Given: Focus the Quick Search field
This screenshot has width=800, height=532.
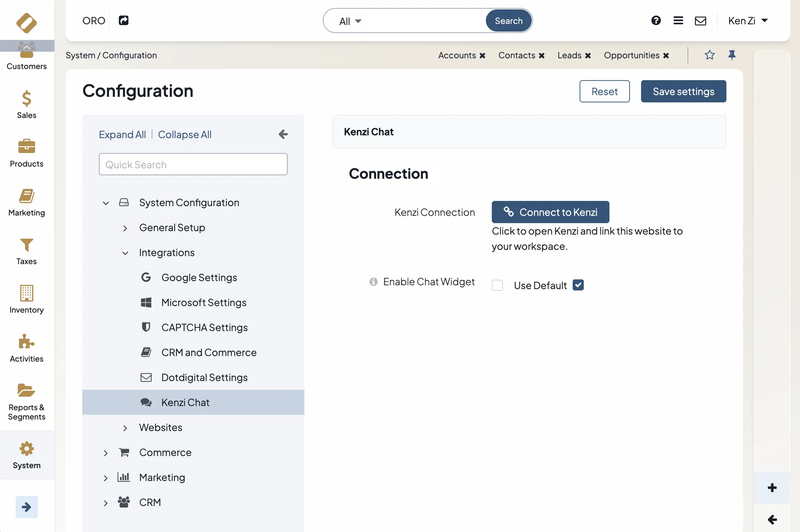Looking at the screenshot, I should point(193,164).
